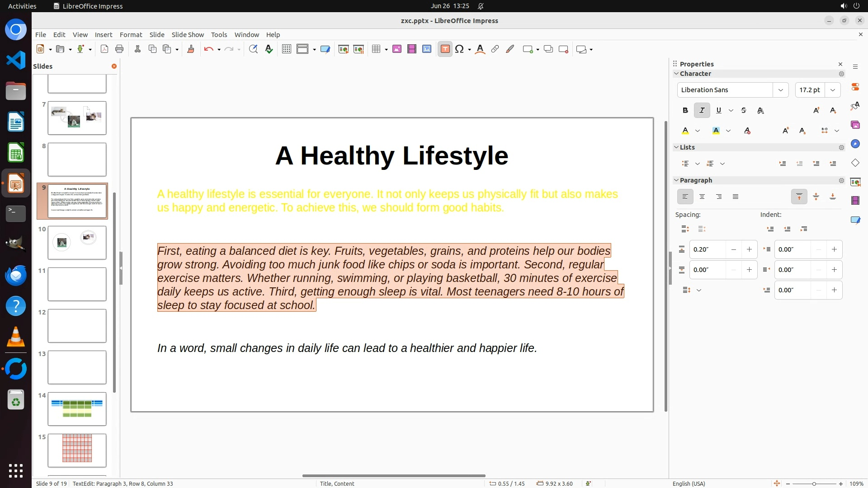Image resolution: width=868 pixels, height=488 pixels.
Task: Open the Format menu
Action: [x=131, y=35]
